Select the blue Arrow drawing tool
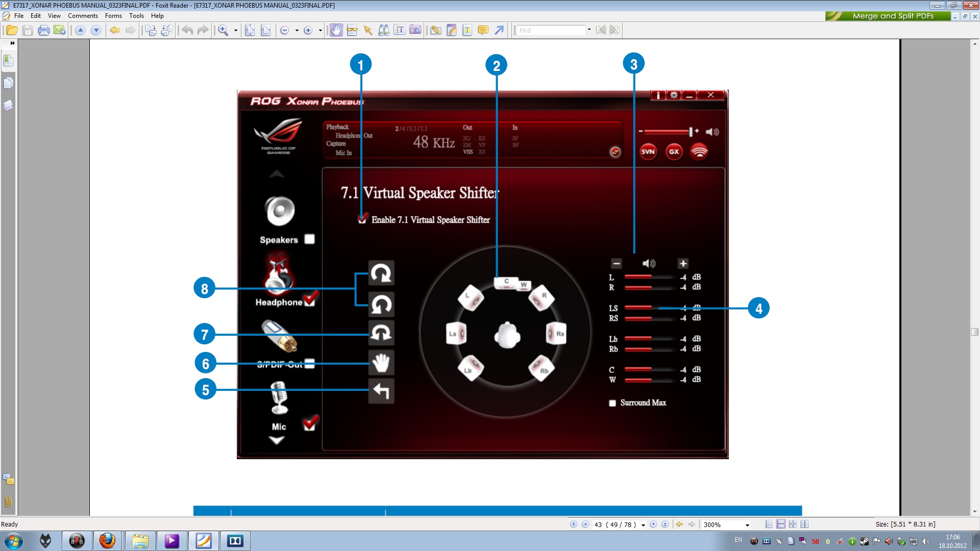This screenshot has width=980, height=551. click(499, 30)
